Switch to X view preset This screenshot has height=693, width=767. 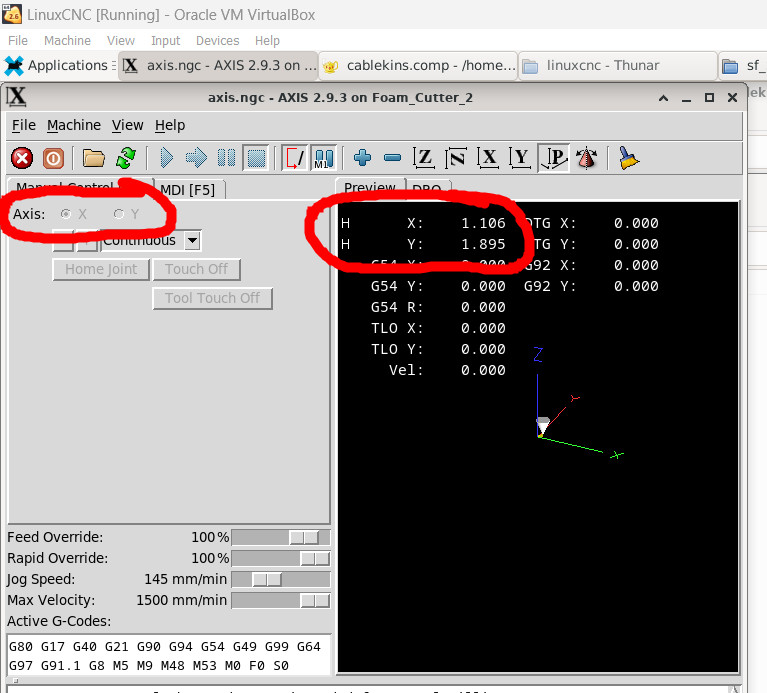point(488,157)
